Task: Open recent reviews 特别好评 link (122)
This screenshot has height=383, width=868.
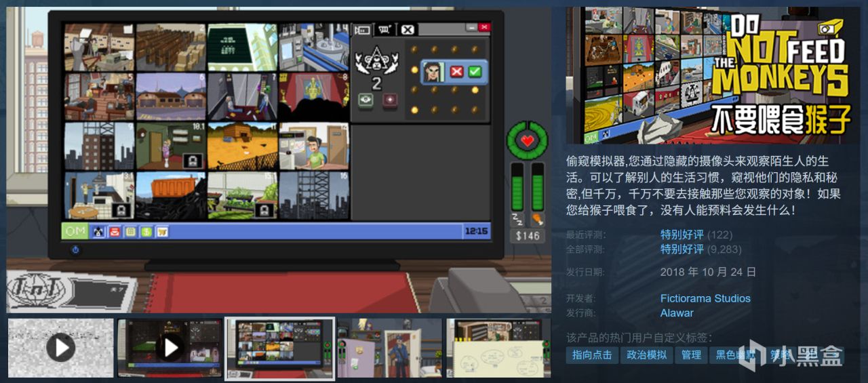Action: pos(682,235)
